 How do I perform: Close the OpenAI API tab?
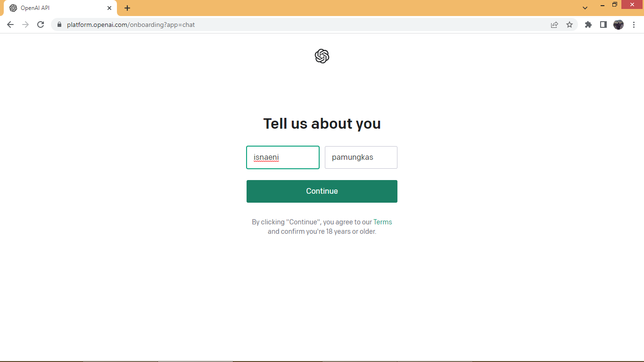click(x=109, y=8)
